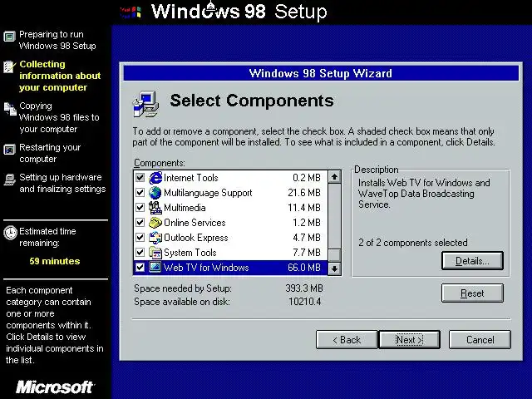532x399 pixels.
Task: Click the 66.0 MB size value
Action: click(304, 268)
